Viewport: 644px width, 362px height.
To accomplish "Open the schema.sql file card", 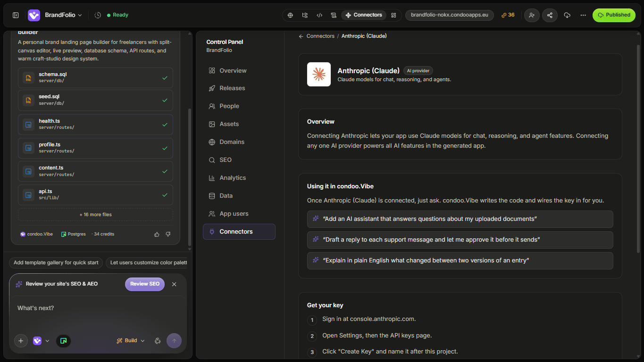I will [x=95, y=78].
